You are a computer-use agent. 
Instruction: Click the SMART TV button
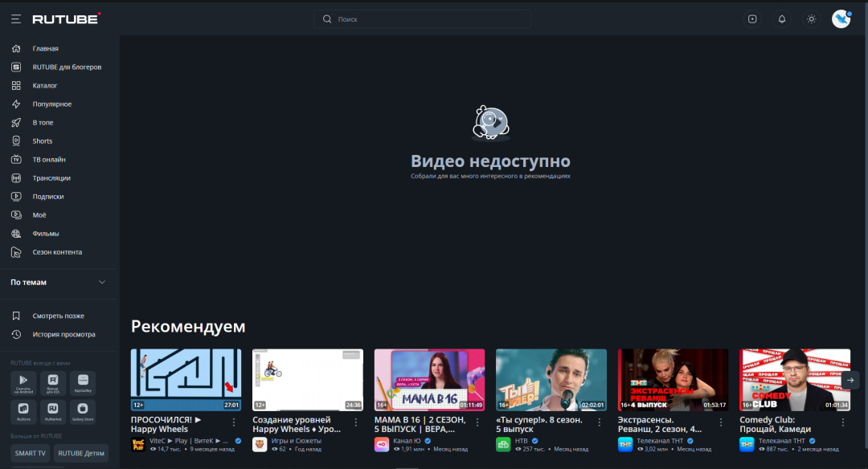click(31, 454)
